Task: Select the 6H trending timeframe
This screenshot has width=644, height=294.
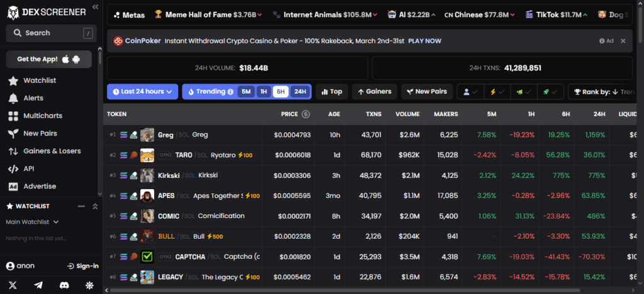Action: (280, 92)
